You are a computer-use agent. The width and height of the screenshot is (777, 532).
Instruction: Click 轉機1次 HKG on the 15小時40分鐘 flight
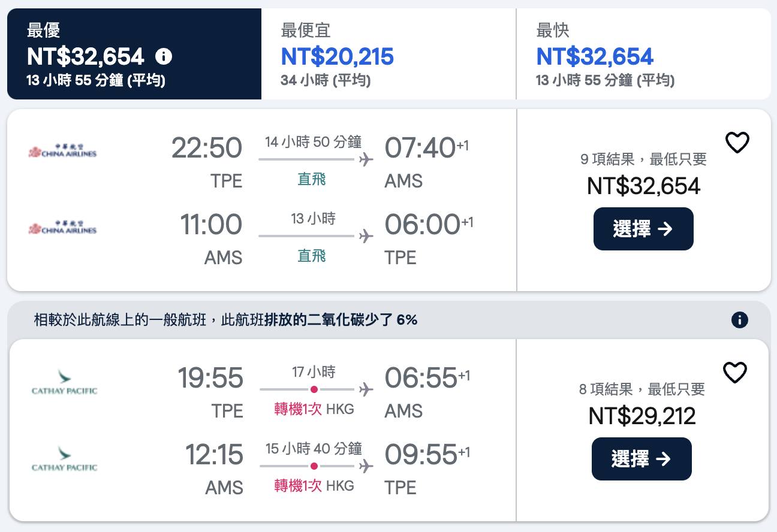point(314,485)
